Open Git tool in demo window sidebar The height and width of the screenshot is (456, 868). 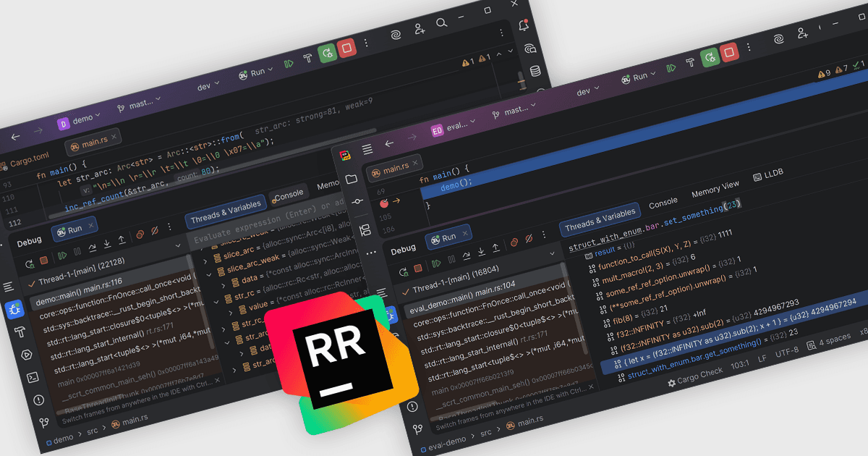click(44, 422)
